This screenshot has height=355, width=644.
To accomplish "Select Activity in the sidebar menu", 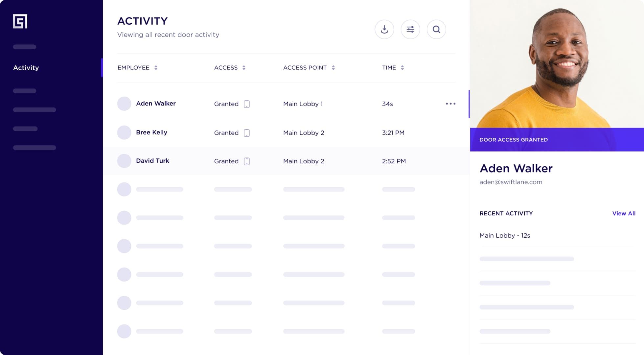I will click(x=26, y=68).
